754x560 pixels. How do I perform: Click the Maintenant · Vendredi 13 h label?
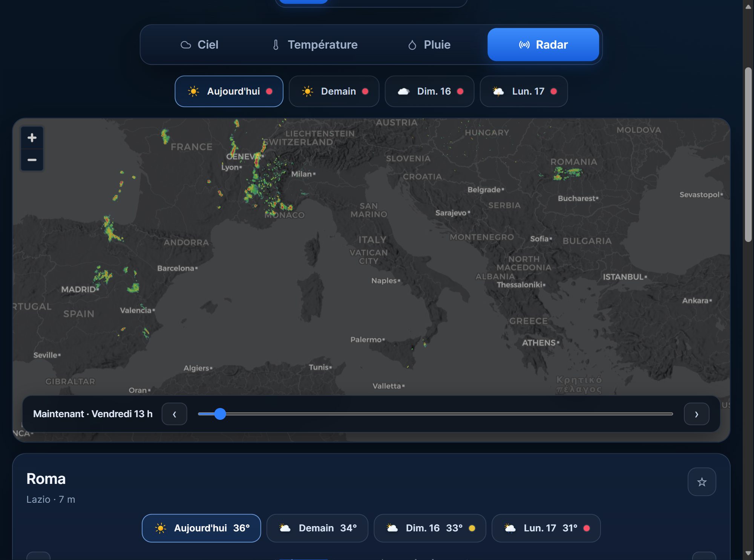coord(93,414)
